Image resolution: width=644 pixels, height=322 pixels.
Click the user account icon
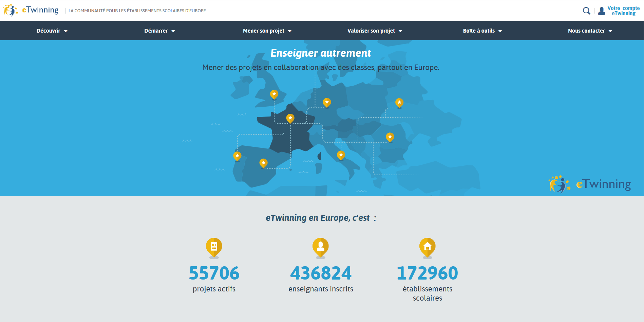(x=601, y=11)
